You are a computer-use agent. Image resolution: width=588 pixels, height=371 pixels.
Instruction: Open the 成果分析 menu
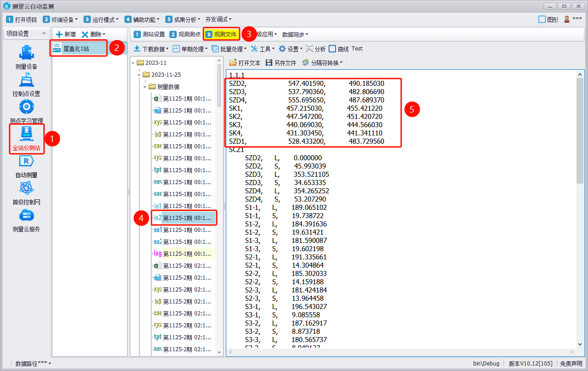click(184, 20)
